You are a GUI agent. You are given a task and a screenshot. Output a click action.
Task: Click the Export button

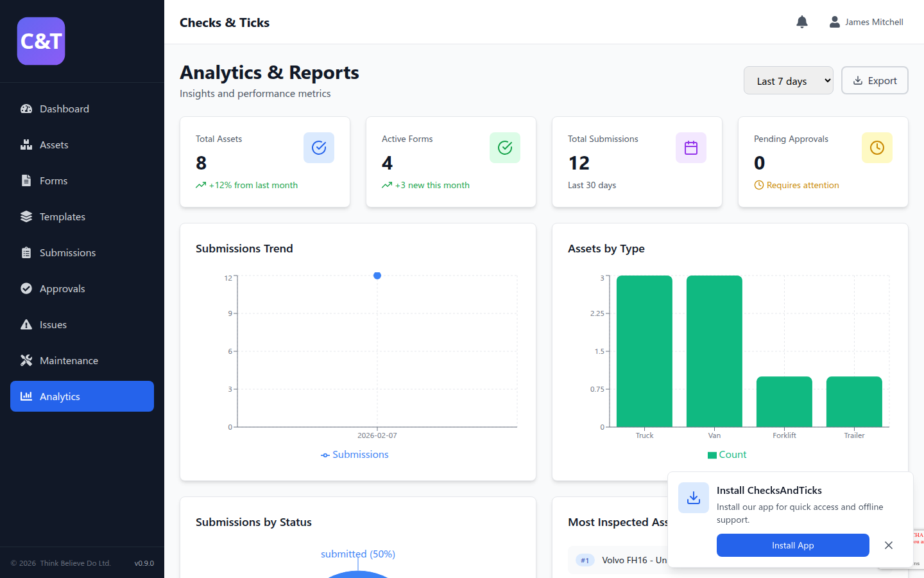tap(874, 80)
